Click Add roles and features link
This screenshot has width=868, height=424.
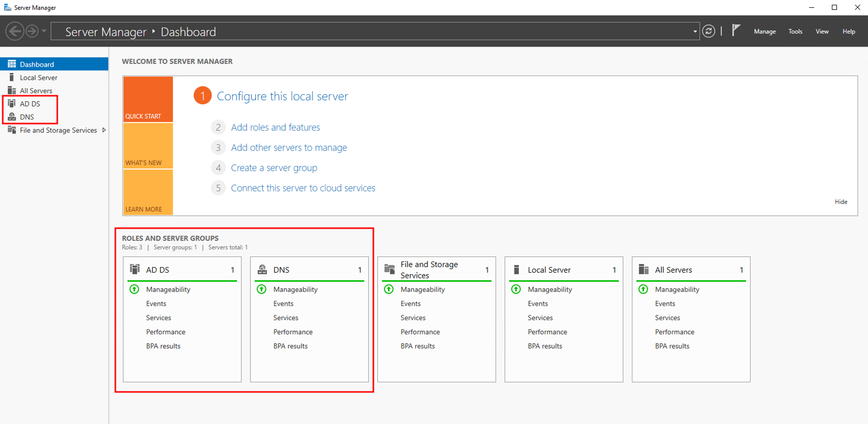[x=276, y=127]
